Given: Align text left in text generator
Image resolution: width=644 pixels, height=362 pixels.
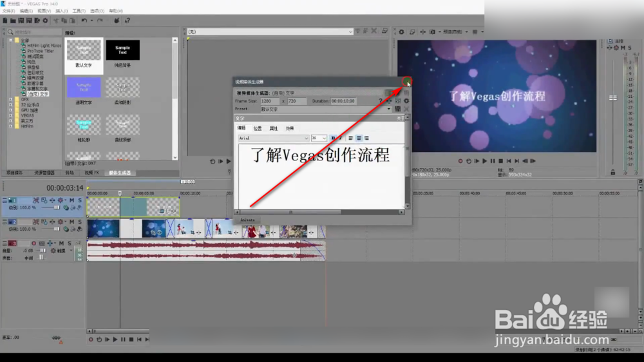Looking at the screenshot, I should tap(350, 138).
